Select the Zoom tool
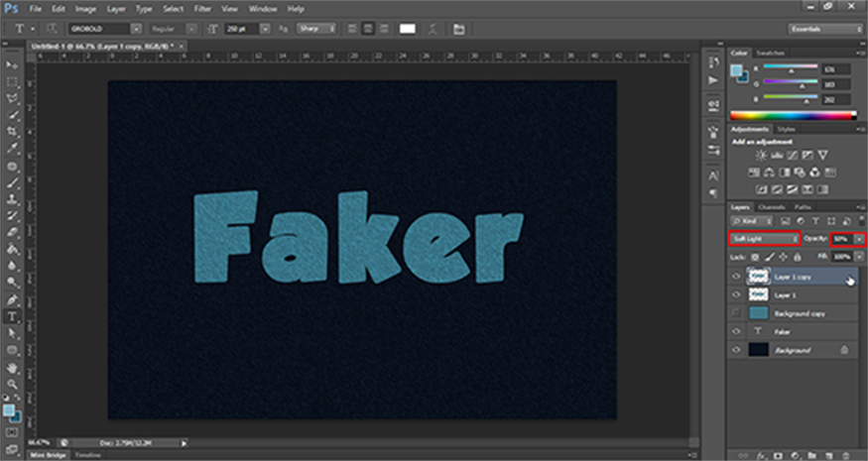 (x=13, y=384)
